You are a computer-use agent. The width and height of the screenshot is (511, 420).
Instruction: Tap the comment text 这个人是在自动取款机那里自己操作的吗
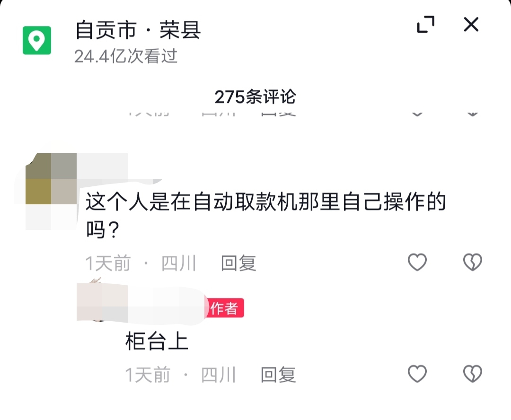265,215
